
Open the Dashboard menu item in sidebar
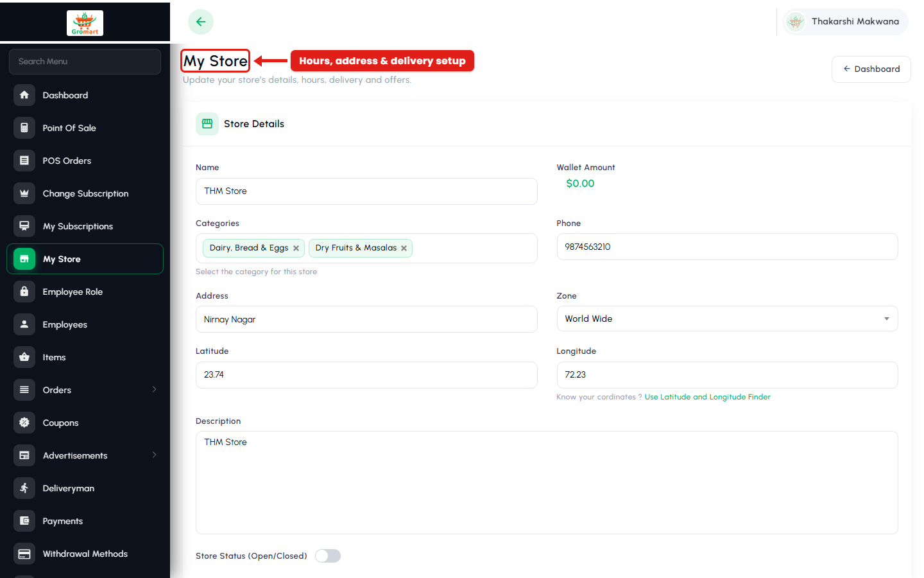point(85,95)
